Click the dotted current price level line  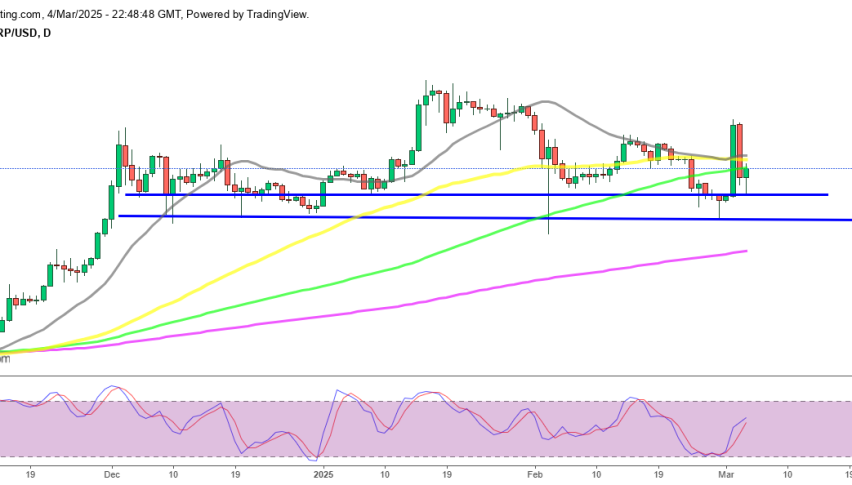coord(426,168)
